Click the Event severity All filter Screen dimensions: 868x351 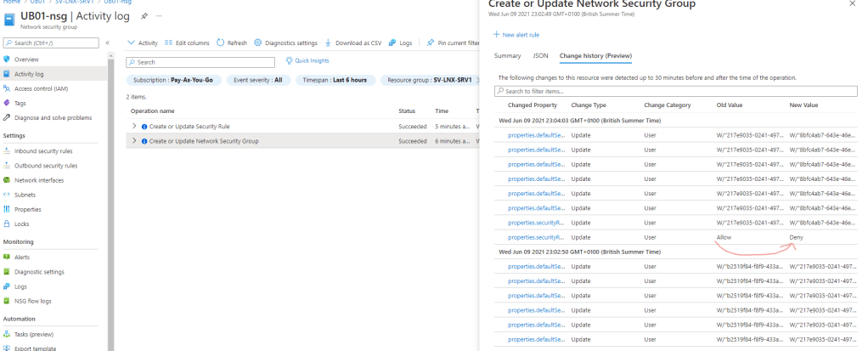[258, 80]
